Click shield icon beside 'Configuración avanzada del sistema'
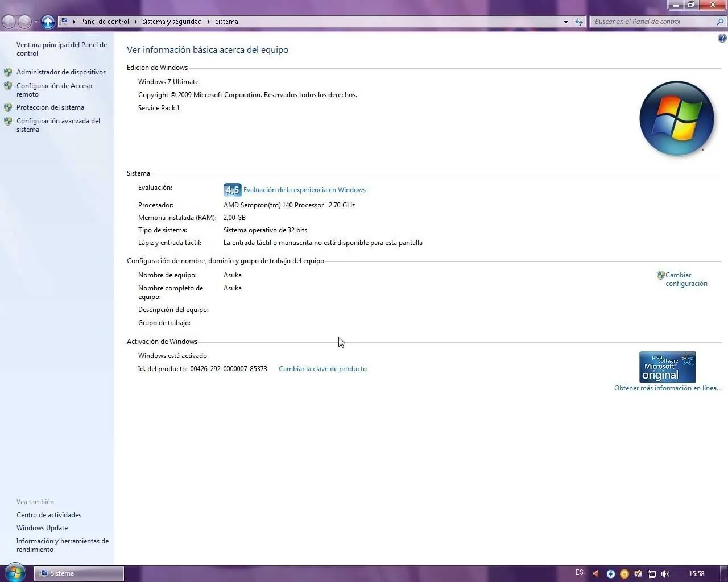This screenshot has height=582, width=728. coord(8,121)
